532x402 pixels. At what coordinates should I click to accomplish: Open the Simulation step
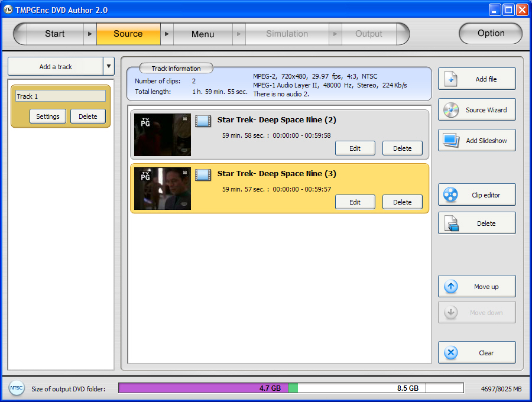(x=287, y=34)
